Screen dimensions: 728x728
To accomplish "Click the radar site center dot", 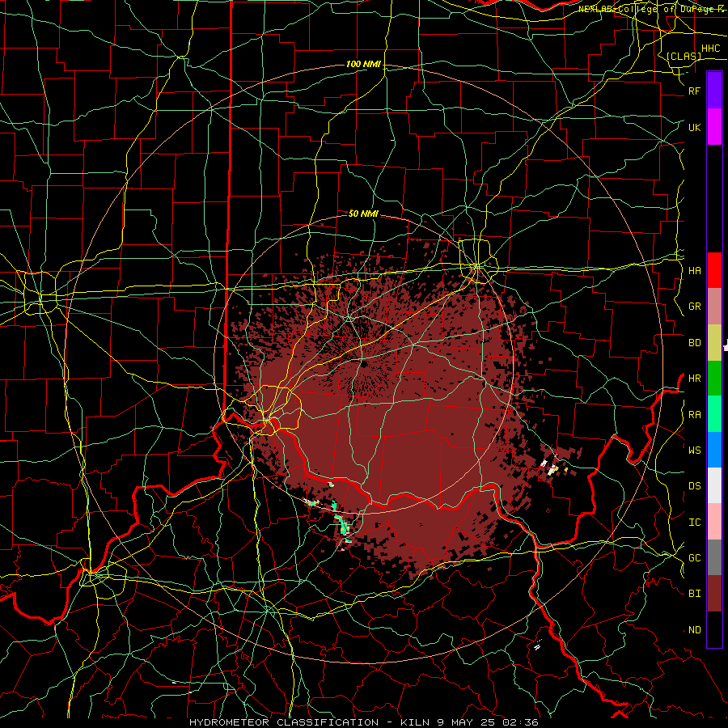I will coord(364,365).
